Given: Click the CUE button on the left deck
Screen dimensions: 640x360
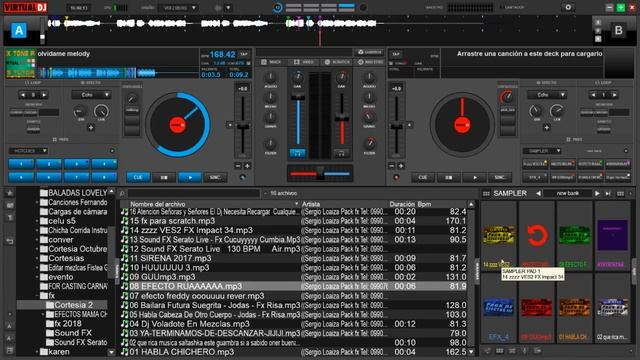Looking at the screenshot, I should click(x=138, y=178).
